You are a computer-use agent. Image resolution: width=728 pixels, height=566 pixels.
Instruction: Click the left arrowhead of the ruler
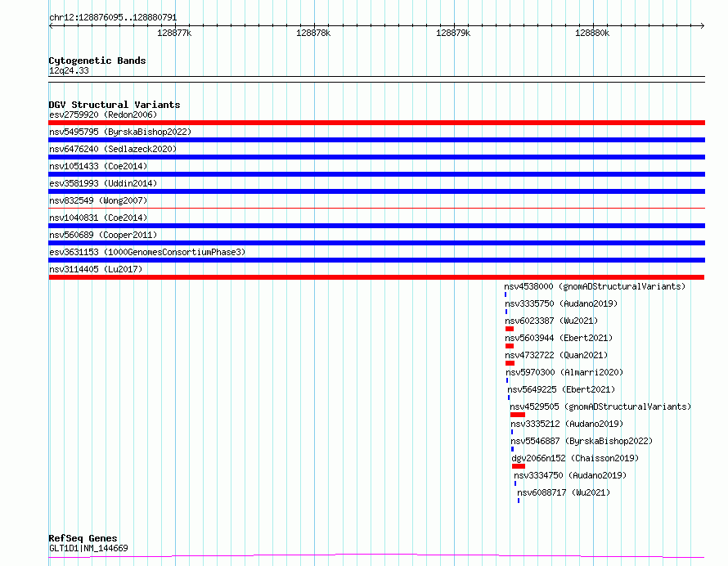[51, 26]
